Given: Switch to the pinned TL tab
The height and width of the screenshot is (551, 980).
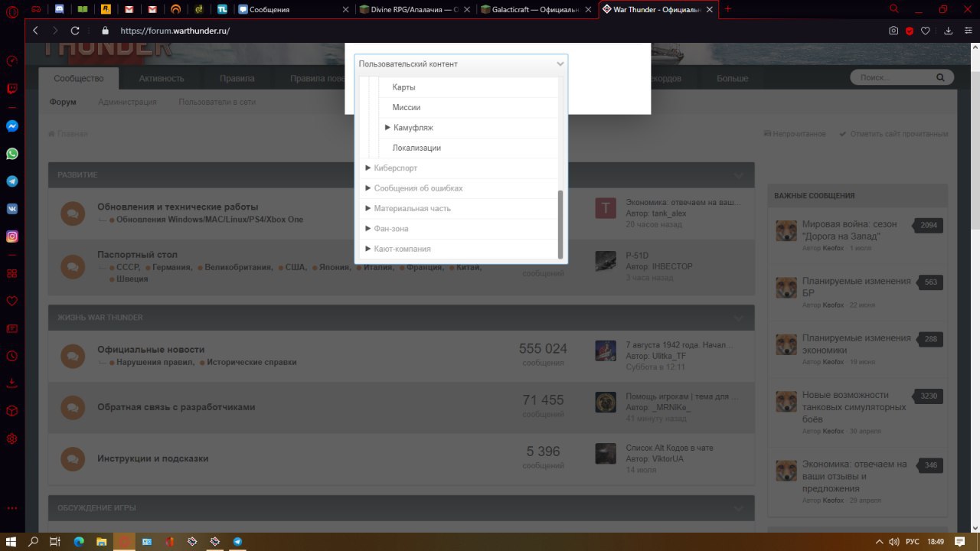Looking at the screenshot, I should click(x=221, y=9).
